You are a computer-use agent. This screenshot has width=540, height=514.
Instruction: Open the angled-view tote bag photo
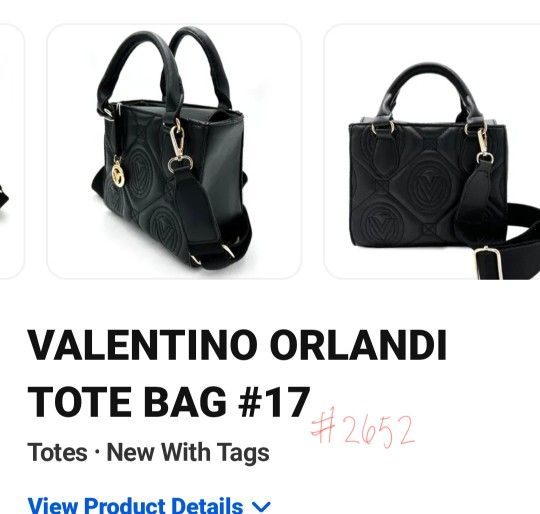click(174, 151)
